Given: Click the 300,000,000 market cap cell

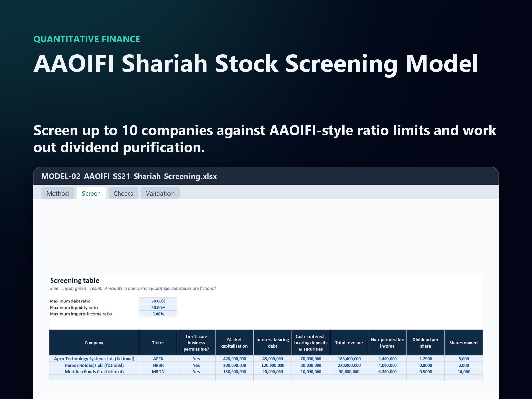Looking at the screenshot, I should [x=234, y=365].
